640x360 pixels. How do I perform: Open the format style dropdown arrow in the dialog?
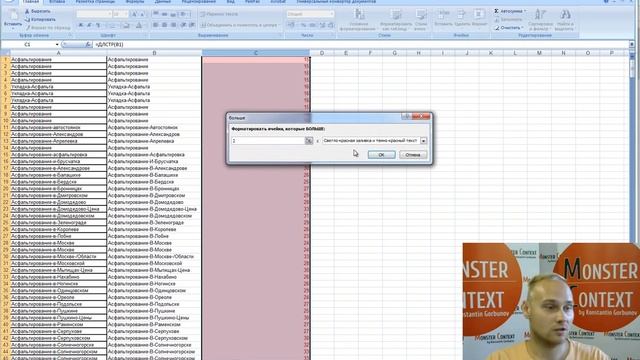tap(423, 140)
